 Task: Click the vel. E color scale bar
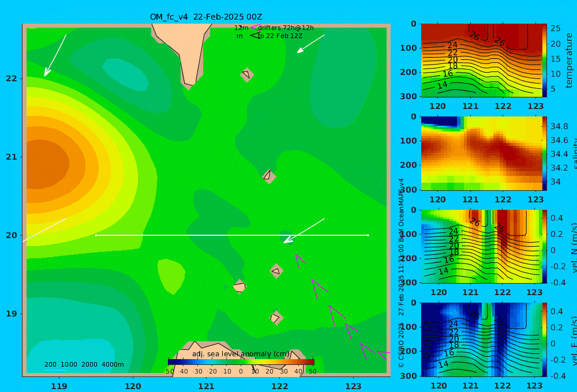[544, 340]
